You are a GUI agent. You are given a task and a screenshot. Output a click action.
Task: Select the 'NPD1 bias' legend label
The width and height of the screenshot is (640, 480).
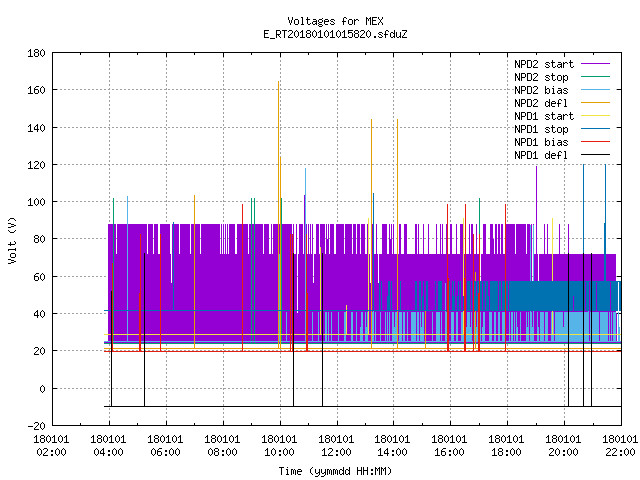[541, 142]
